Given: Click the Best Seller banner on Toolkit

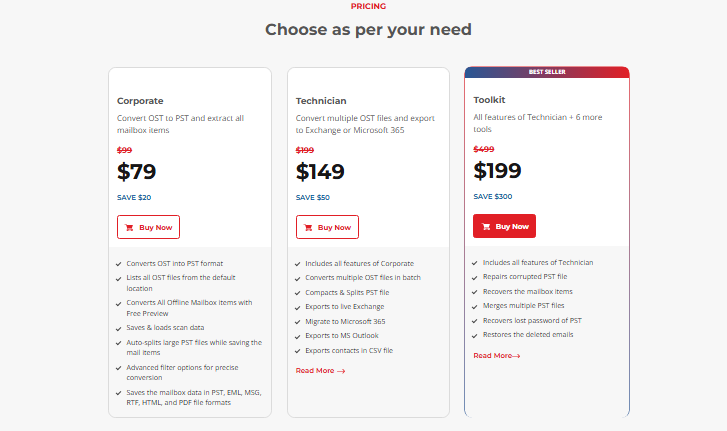Looking at the screenshot, I should [x=547, y=72].
